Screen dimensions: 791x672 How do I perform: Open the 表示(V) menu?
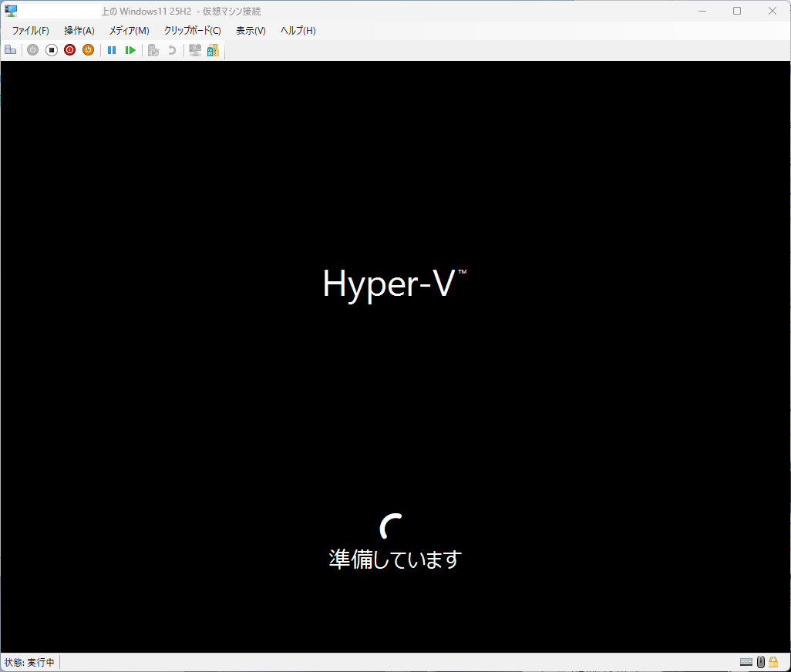(251, 31)
